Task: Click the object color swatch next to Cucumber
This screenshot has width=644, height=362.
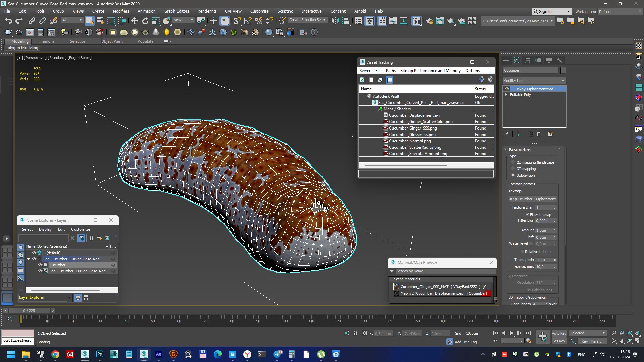Action: pyautogui.click(x=563, y=70)
